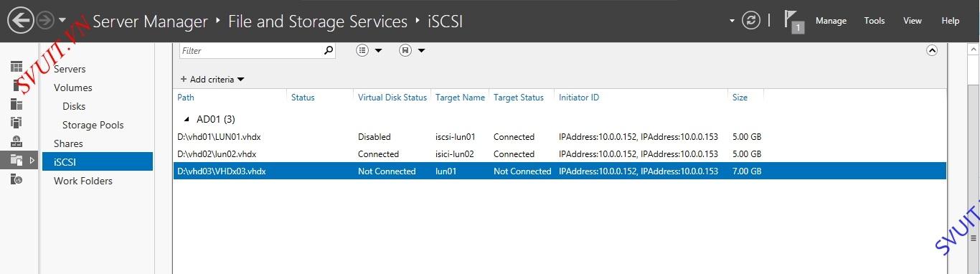Viewport: 980px width, 274px height.
Task: Expand the Add criteria dropdown
Action: pyautogui.click(x=212, y=80)
